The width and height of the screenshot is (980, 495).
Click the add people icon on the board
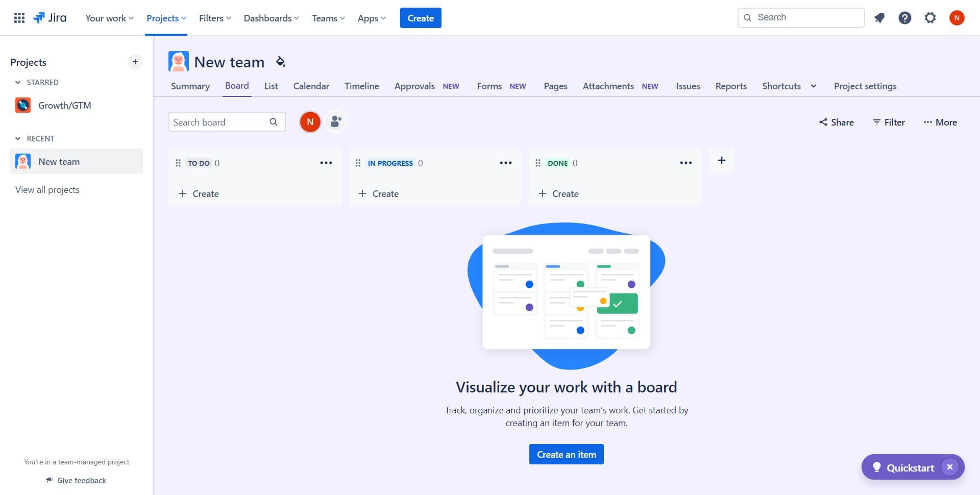coord(335,121)
